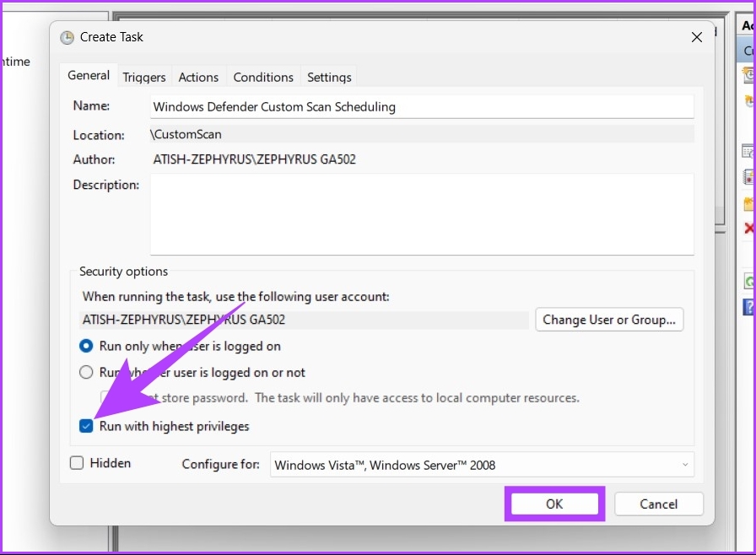Open the Actions tab
The height and width of the screenshot is (555, 756).
coord(198,77)
